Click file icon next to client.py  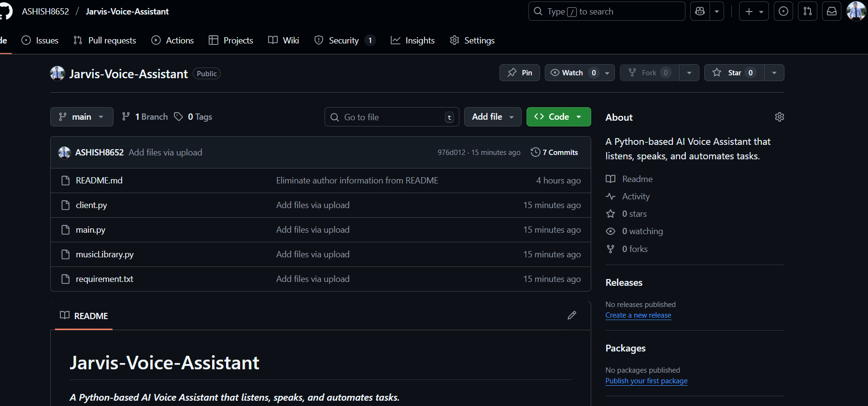pos(66,205)
